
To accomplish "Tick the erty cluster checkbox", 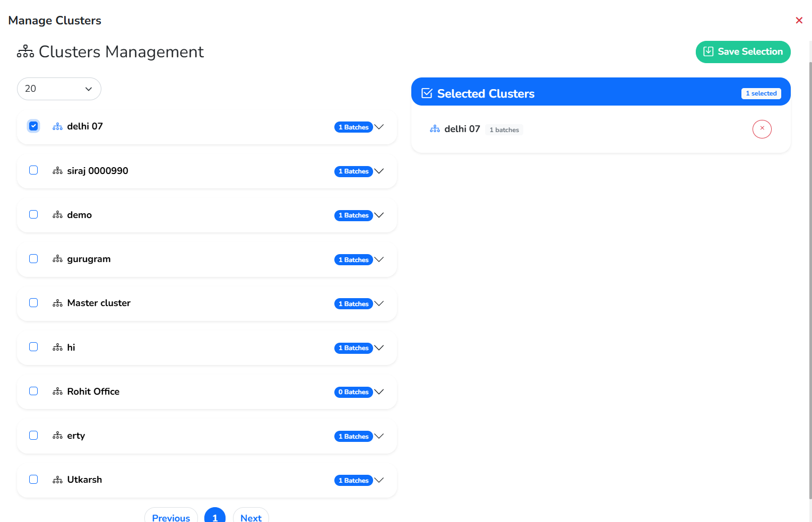I will (x=33, y=435).
